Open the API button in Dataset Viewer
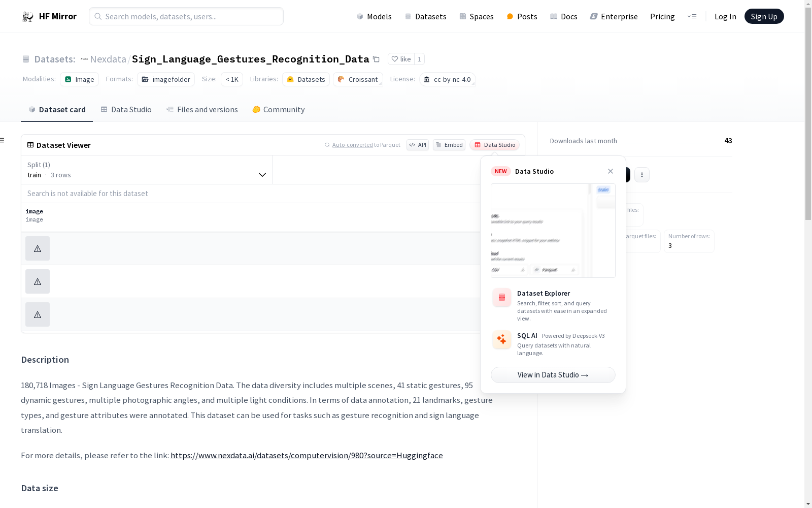 click(418, 145)
